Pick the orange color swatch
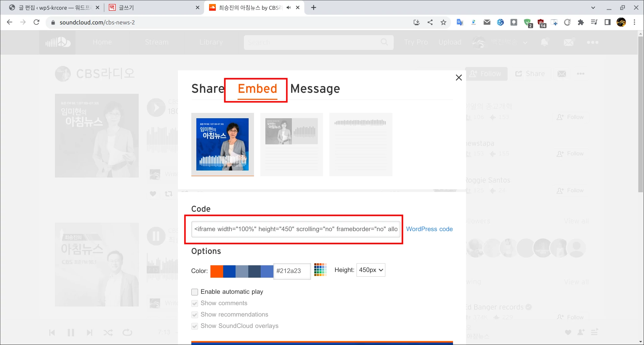The width and height of the screenshot is (644, 345). [x=216, y=271]
